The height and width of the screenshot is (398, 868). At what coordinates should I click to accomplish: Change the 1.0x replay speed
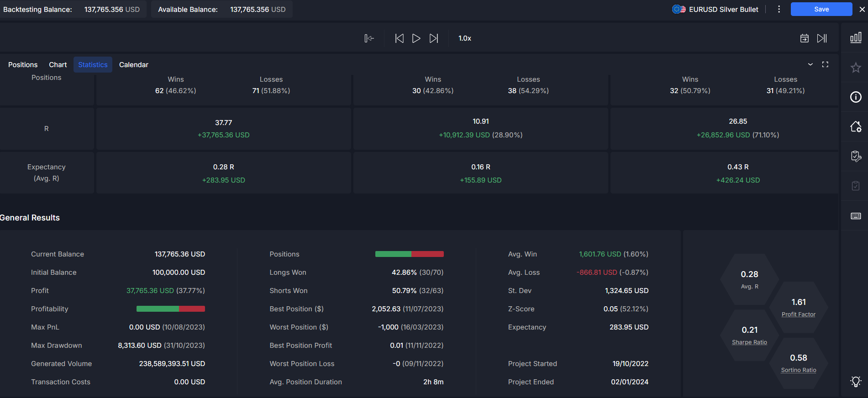click(x=465, y=38)
